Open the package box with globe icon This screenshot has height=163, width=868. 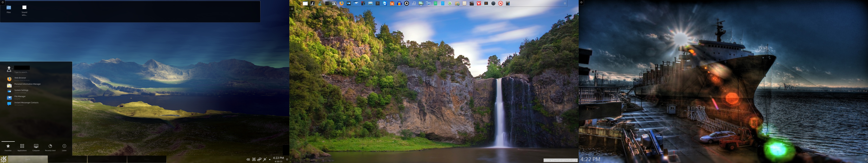457,3
